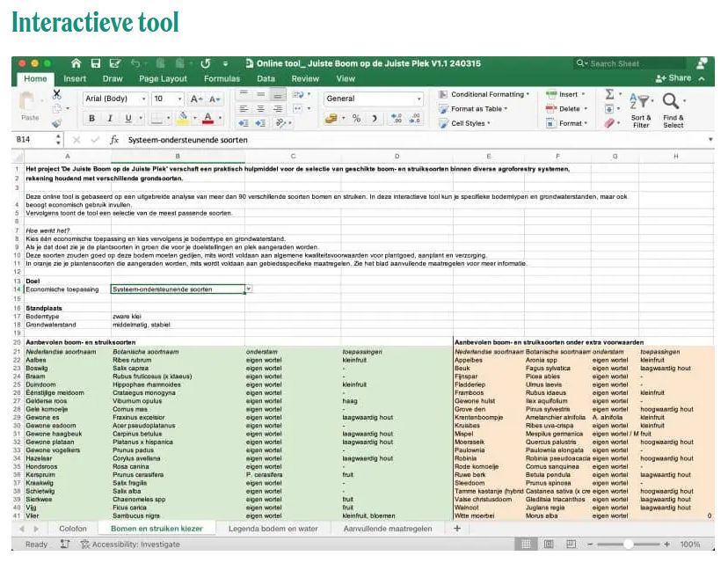Click the Copy icon below the scissors
Screen dimensions: 728x563
[x=57, y=109]
